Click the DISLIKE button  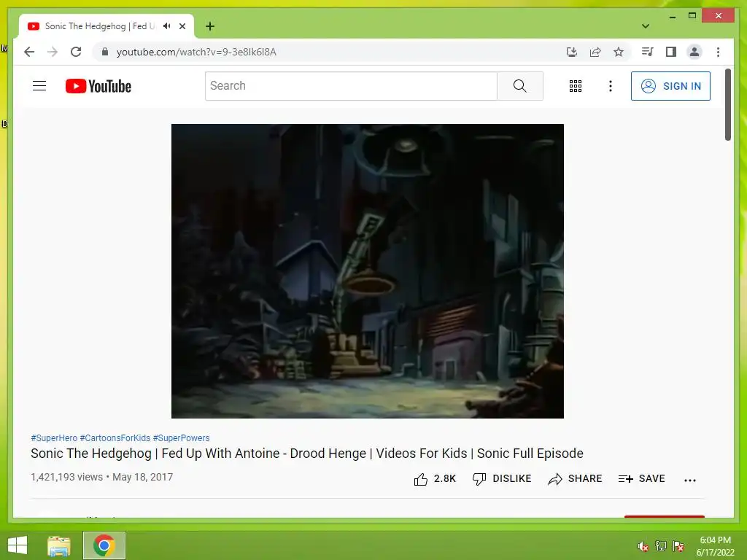(502, 478)
